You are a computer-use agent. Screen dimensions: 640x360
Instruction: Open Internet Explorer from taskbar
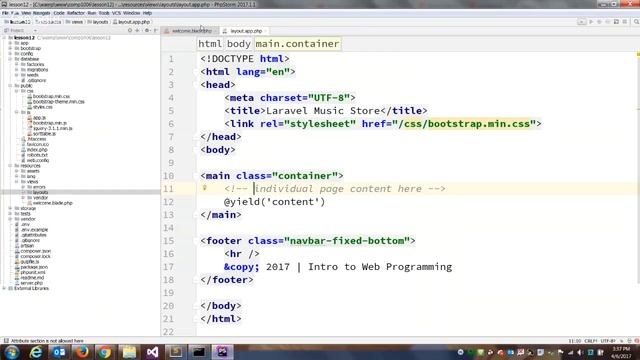click(36, 352)
